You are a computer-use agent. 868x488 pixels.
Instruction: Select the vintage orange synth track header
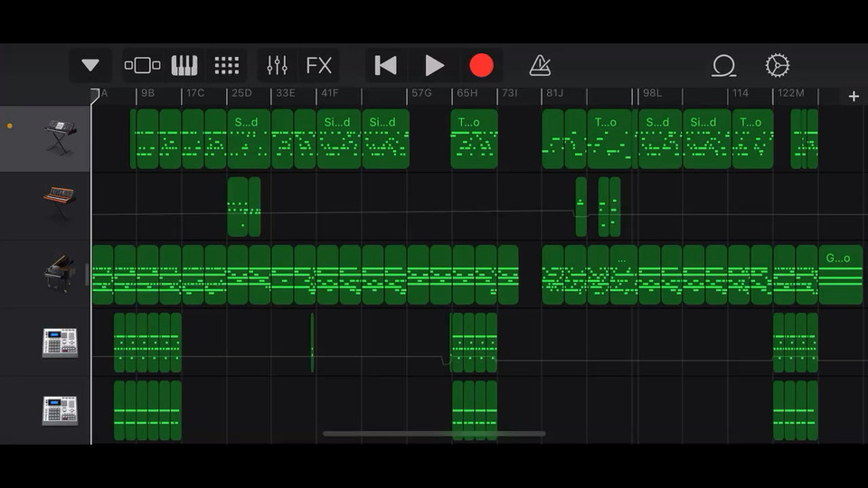pos(45,206)
